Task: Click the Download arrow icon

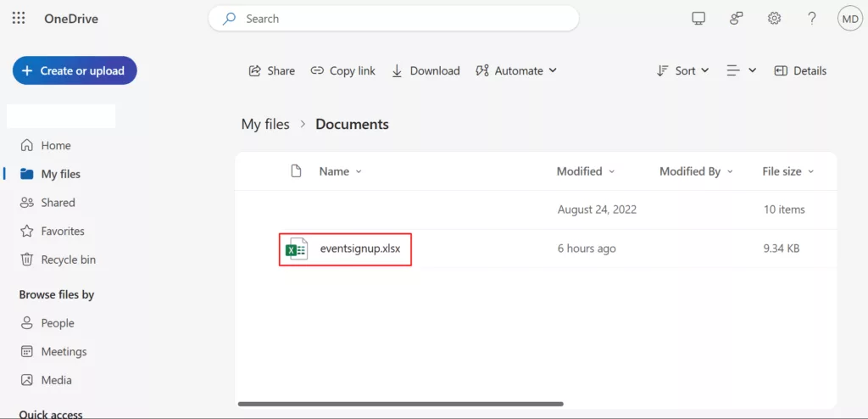Action: [397, 71]
